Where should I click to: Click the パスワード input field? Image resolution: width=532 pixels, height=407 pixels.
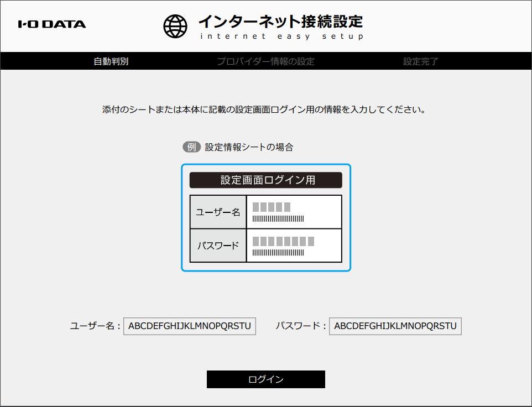395,326
